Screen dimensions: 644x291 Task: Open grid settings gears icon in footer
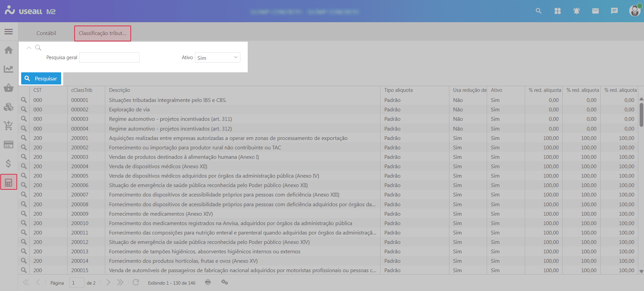tap(225, 282)
